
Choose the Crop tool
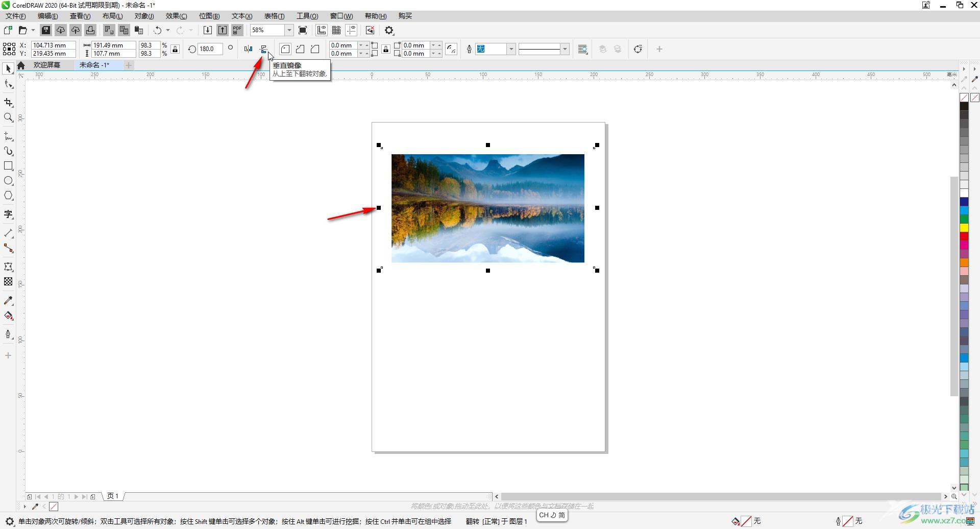8,103
